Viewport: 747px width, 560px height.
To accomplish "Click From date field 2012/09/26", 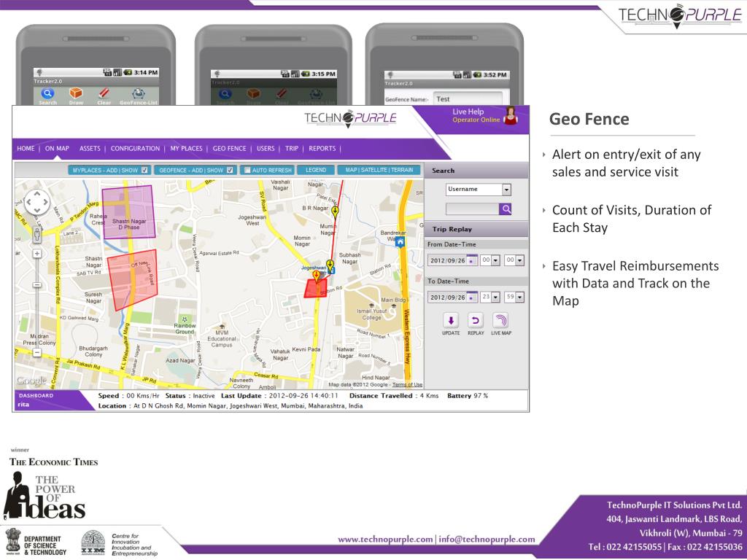I will (447, 260).
